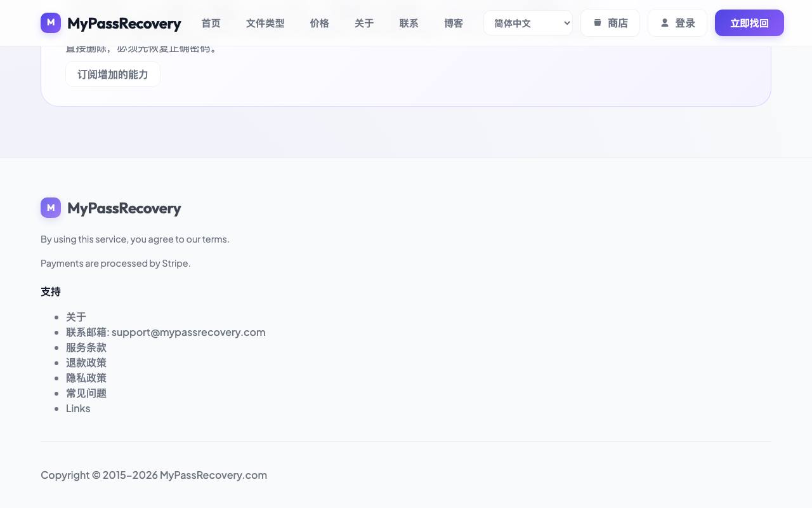This screenshot has height=508, width=812.
Task: Open the 常见问题 footer link
Action: pos(86,393)
